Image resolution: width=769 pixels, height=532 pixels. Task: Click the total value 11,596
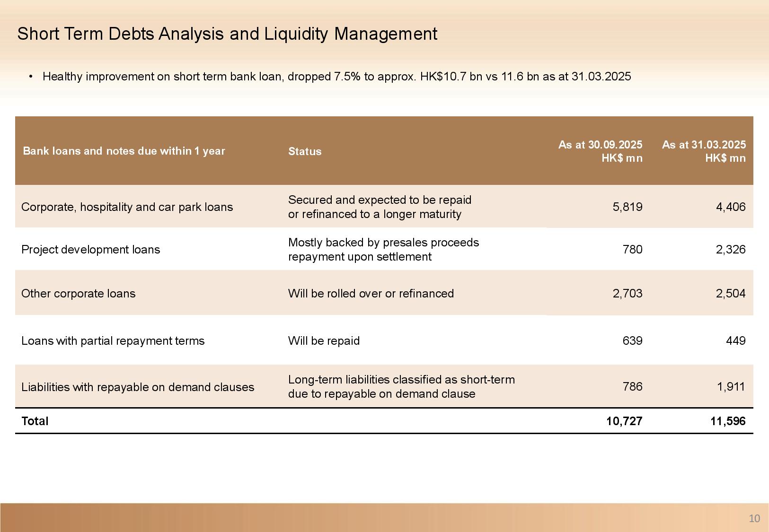(x=727, y=421)
